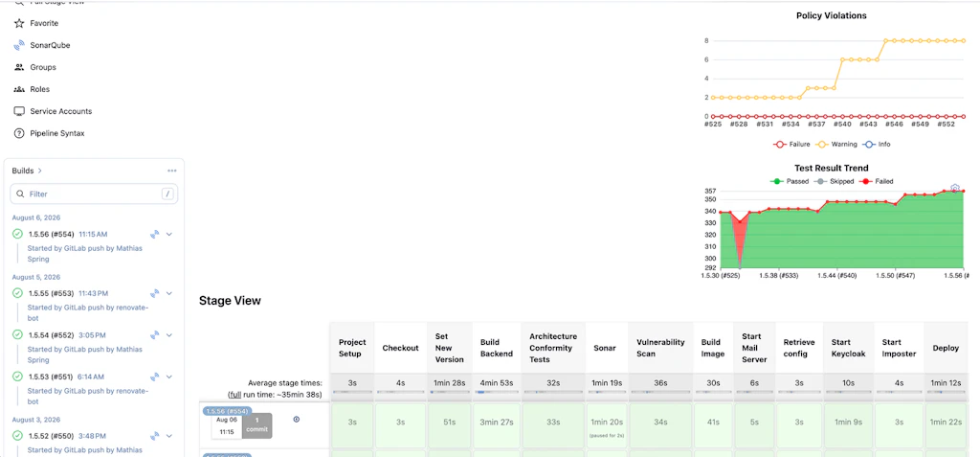Click the Vulnerability Scan 34s stage cell

[660, 425]
